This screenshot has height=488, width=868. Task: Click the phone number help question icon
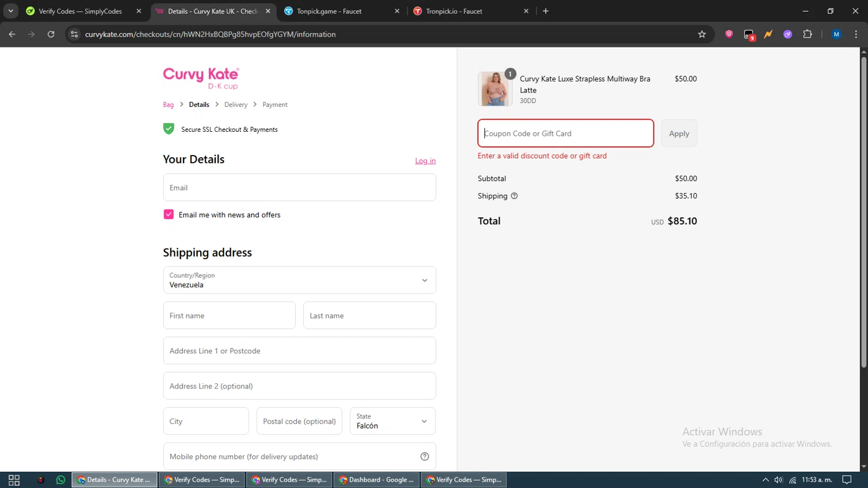[425, 456]
